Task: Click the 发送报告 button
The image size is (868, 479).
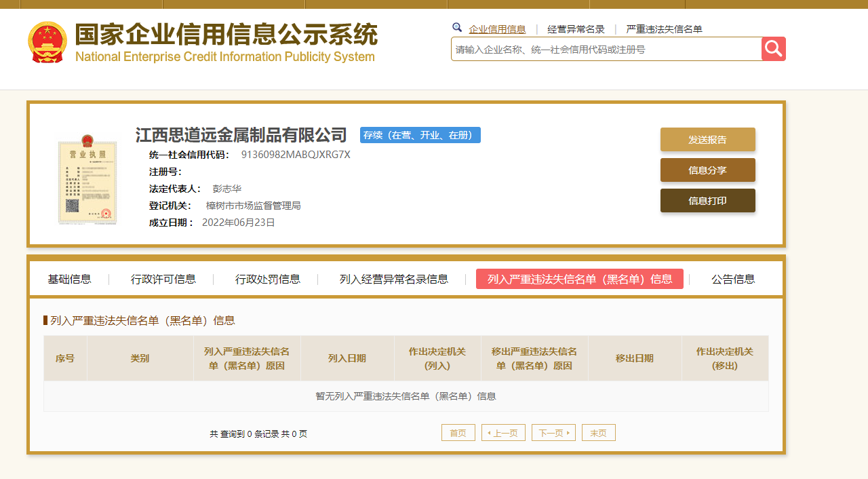Action: tap(707, 139)
